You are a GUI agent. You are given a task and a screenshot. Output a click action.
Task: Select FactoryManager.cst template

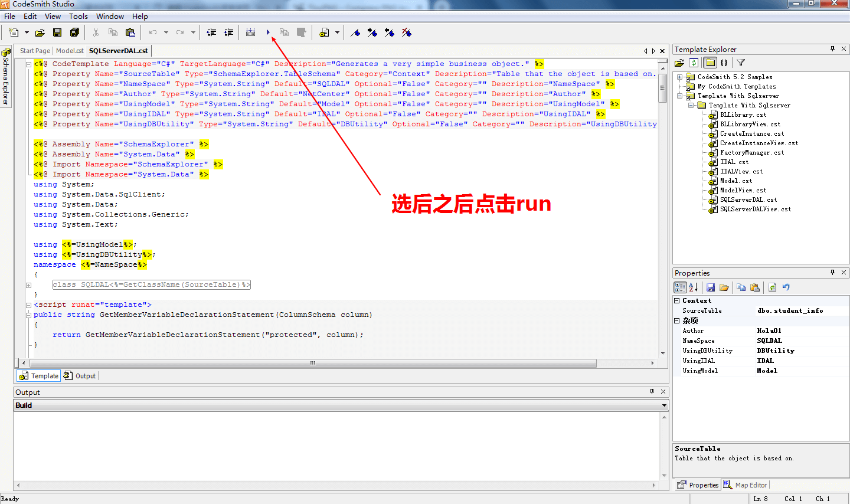(752, 152)
